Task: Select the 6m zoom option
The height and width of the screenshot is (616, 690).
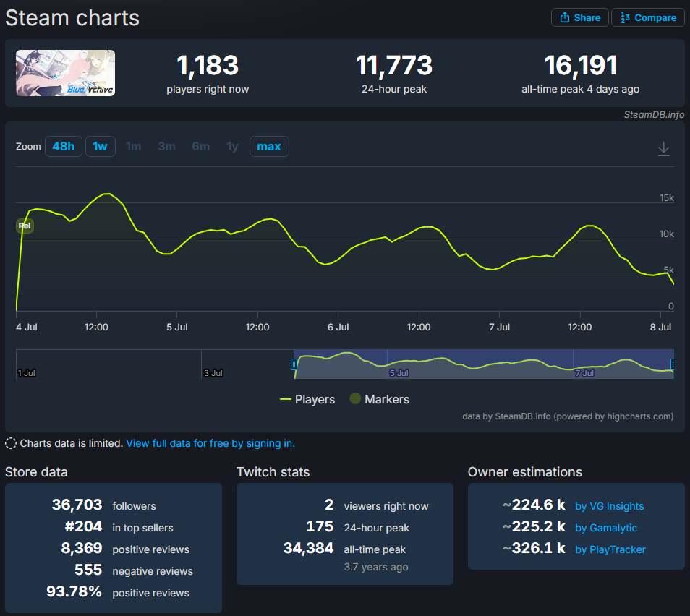Action: 200,147
